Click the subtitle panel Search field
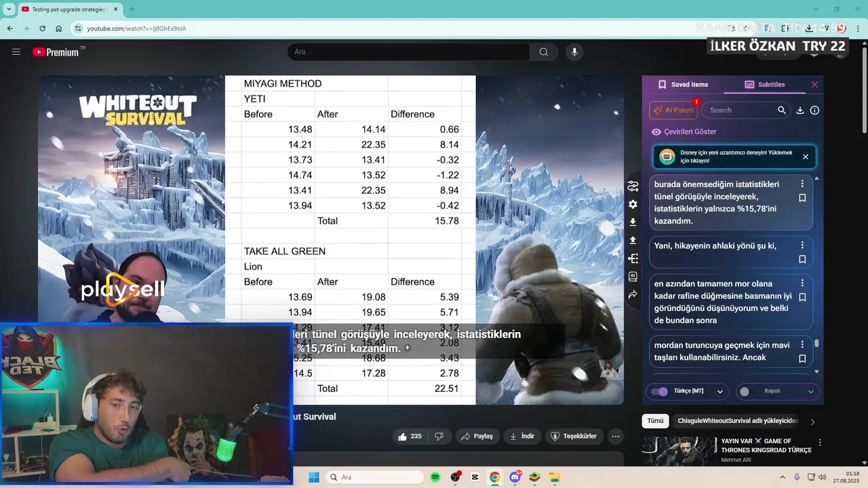The width and height of the screenshot is (868, 488). (746, 110)
